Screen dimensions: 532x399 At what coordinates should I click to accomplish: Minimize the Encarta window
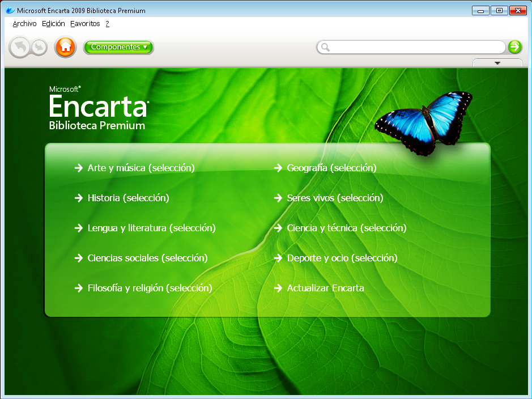pyautogui.click(x=480, y=11)
